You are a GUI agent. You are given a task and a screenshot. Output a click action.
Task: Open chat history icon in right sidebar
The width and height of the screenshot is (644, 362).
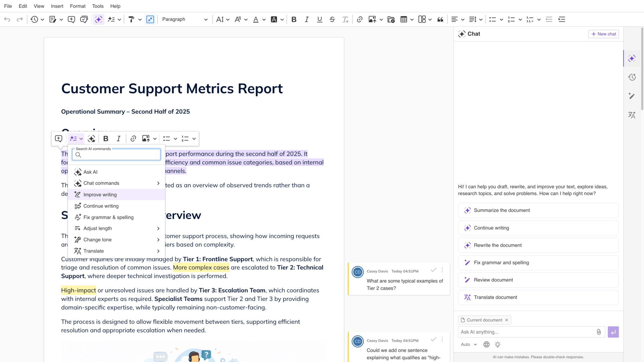632,77
